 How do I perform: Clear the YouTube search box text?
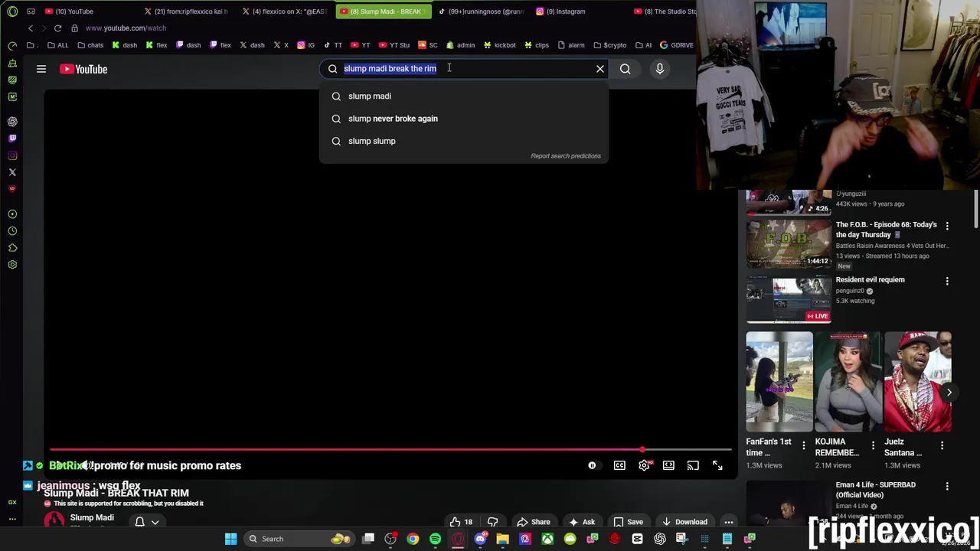click(600, 69)
